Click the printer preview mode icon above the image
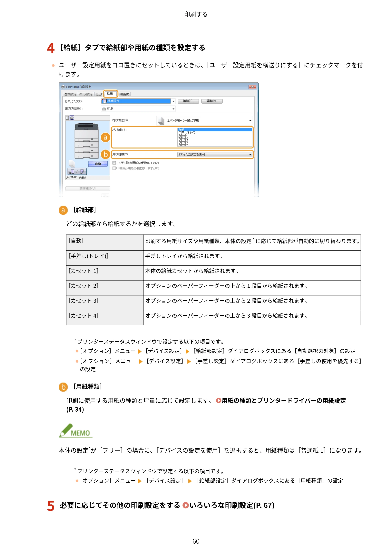Screen dimensions: 392x555 pos(72,118)
